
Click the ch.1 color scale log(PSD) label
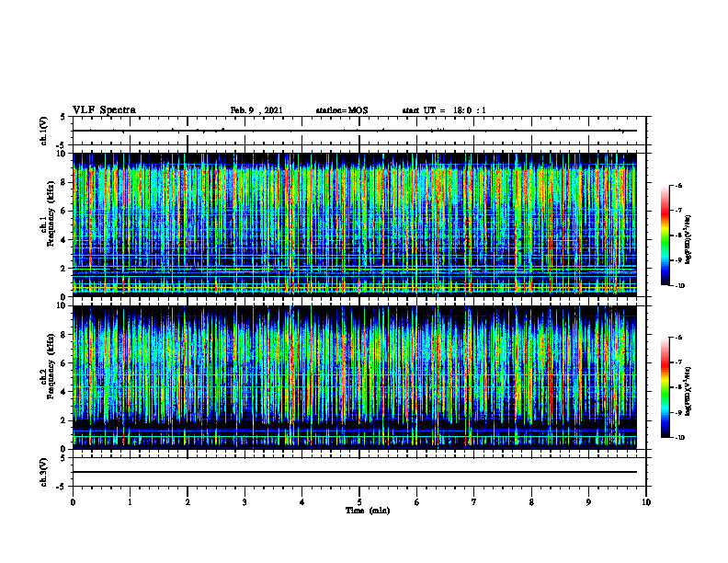click(x=688, y=239)
